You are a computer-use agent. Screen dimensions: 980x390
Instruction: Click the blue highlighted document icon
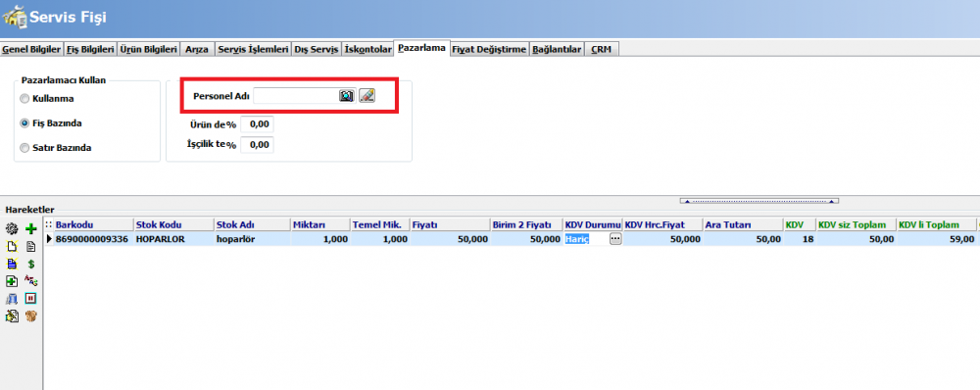[12, 264]
